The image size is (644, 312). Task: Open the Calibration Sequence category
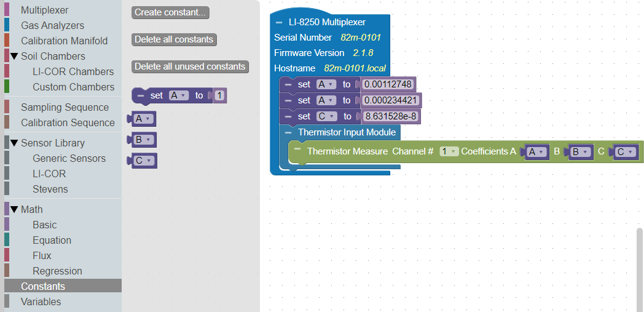coord(68,122)
